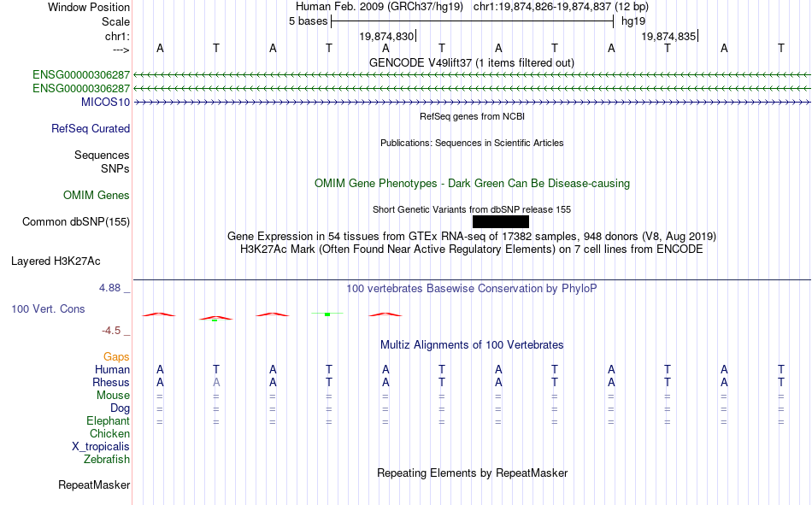The width and height of the screenshot is (812, 505).
Task: Select the Chicken species row label
Action: 109,433
